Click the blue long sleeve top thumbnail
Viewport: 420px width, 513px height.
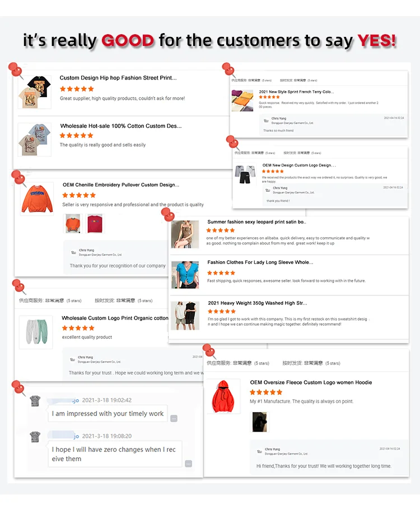point(185,275)
